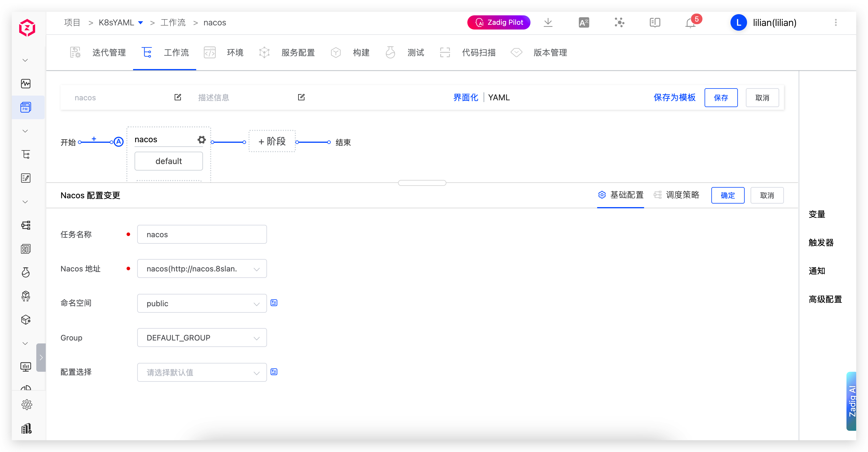
Task: Click the 任务名称 input field
Action: pos(202,234)
